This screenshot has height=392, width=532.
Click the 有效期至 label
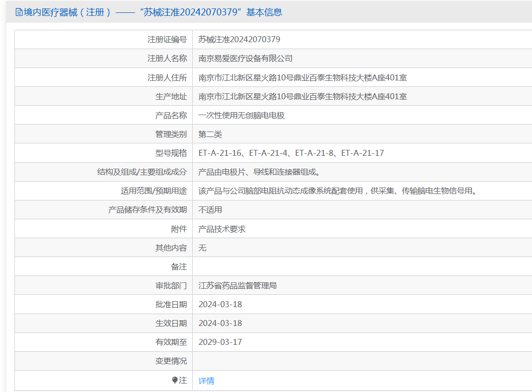171,342
